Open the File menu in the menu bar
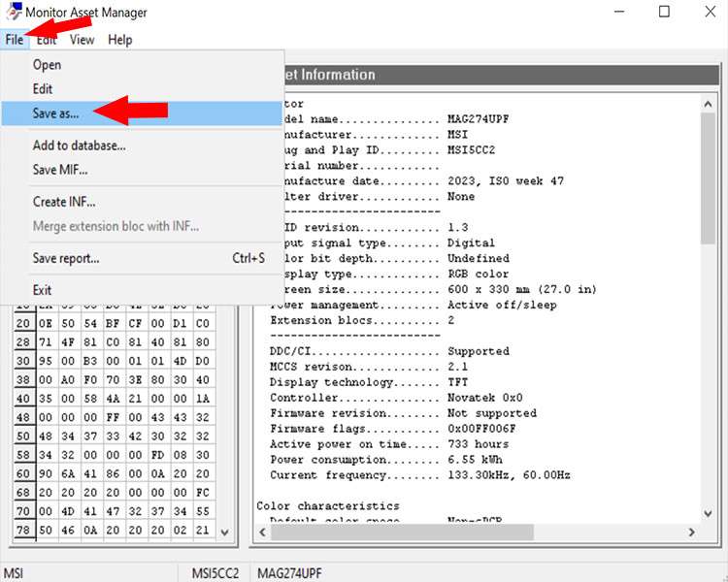Image resolution: width=728 pixels, height=582 pixels. tap(14, 40)
